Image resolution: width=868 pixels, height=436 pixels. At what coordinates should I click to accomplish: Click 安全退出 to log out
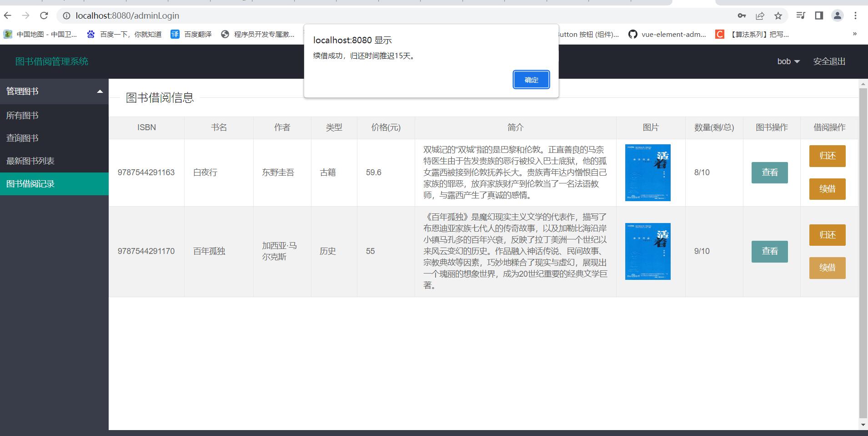(829, 61)
